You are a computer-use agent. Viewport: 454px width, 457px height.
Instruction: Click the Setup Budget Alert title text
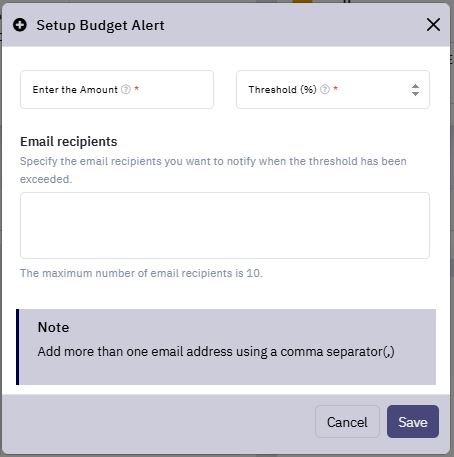[x=100, y=25]
